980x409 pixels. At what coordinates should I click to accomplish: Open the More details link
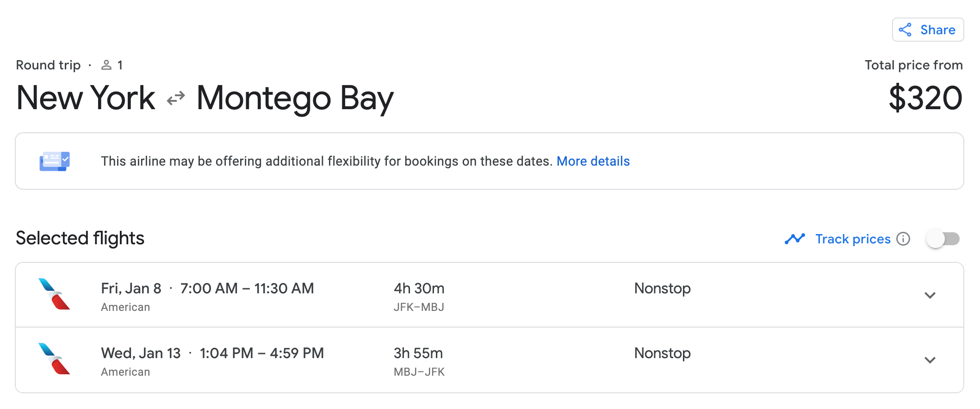[593, 161]
